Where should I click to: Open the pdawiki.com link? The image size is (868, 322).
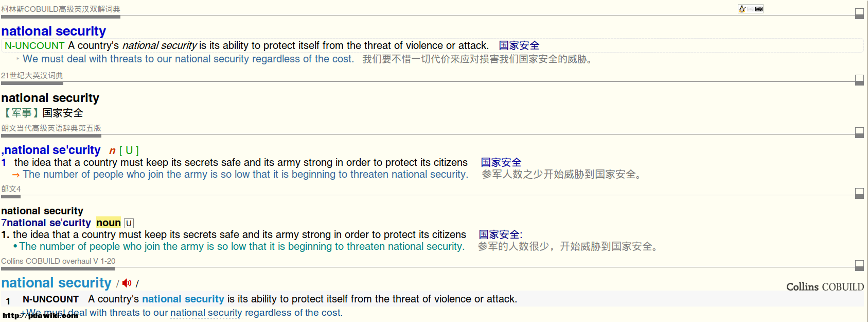click(x=41, y=315)
